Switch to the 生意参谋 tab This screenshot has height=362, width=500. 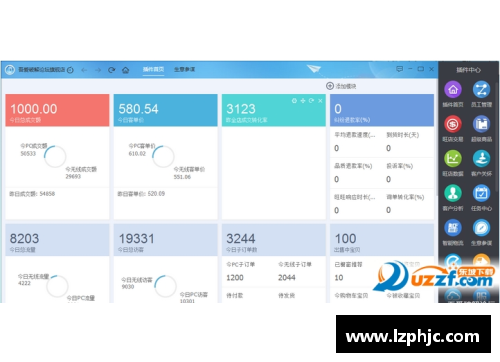(x=184, y=69)
